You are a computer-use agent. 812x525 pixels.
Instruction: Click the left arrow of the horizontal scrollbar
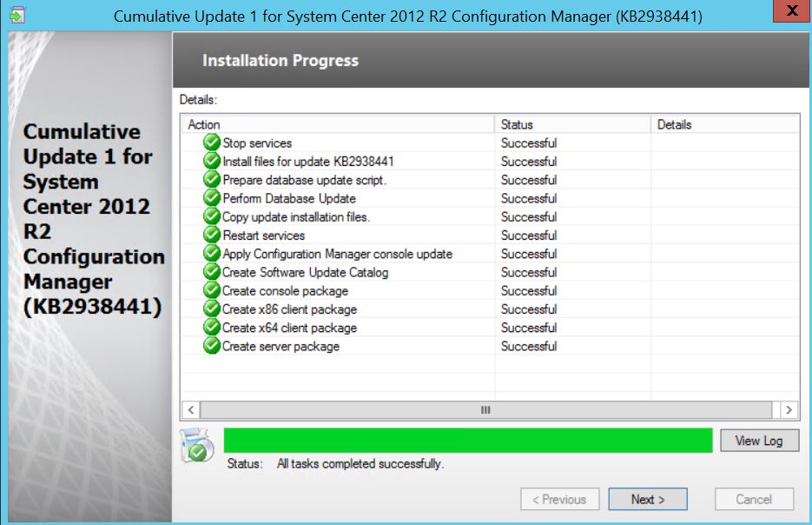click(191, 410)
